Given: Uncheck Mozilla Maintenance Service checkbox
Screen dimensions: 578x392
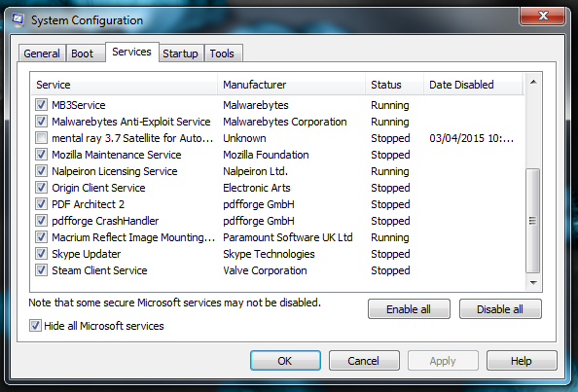Looking at the screenshot, I should (x=41, y=155).
